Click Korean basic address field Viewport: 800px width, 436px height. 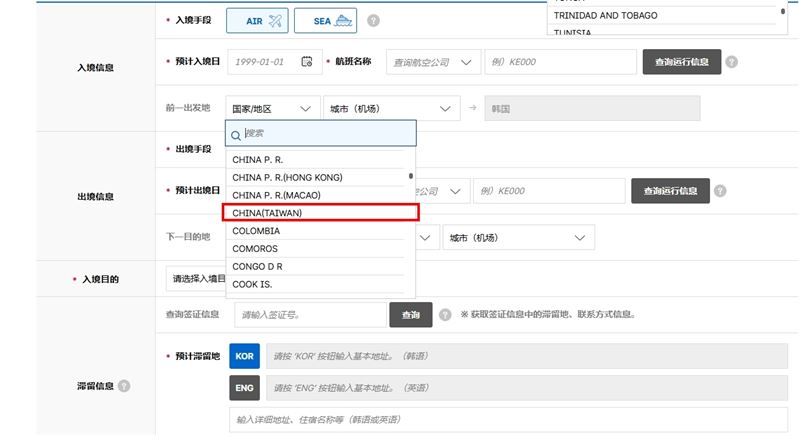click(527, 356)
